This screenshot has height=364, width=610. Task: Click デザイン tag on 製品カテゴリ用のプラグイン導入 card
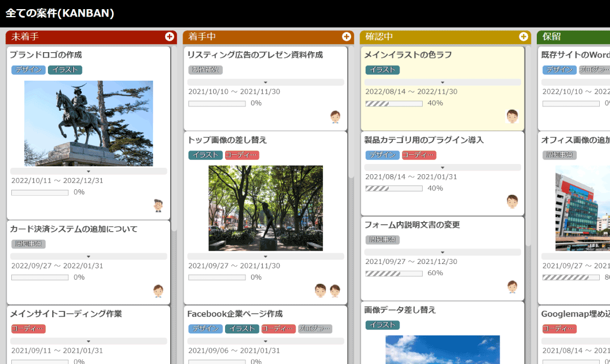[382, 155]
